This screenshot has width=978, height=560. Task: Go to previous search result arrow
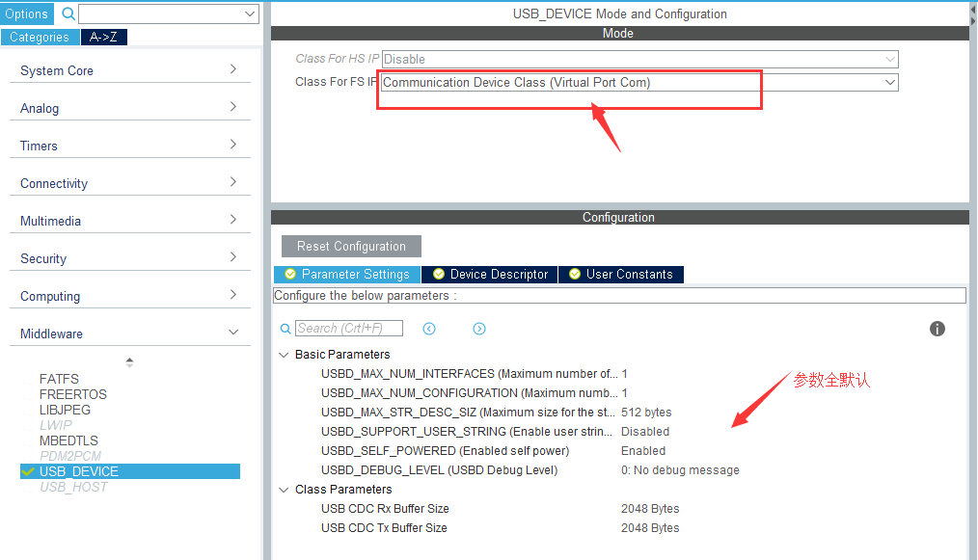[x=429, y=329]
